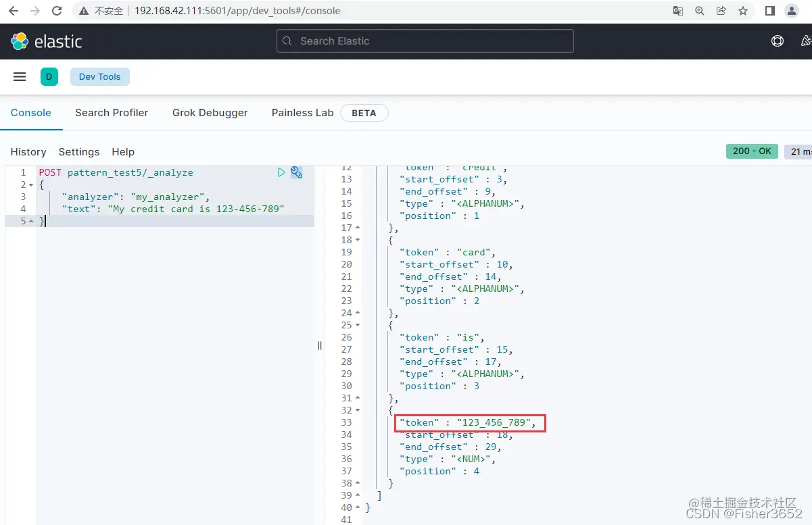Share this page icon

pos(721,11)
